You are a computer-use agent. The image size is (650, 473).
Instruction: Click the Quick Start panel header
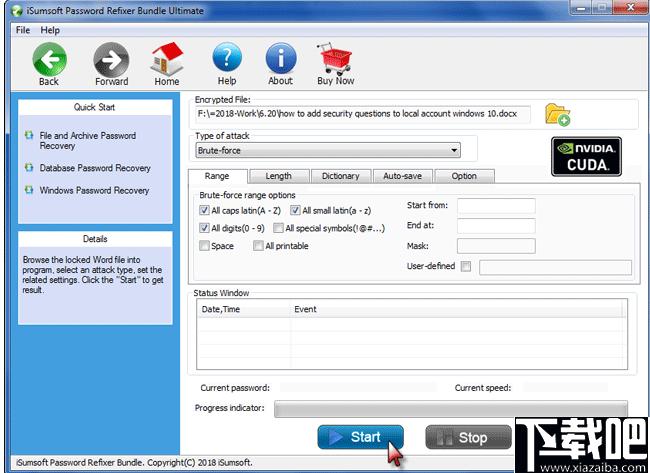95,107
